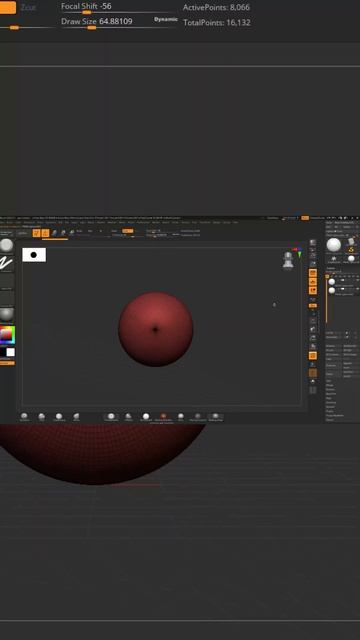Viewport: 360px width, 640px height.
Task: Select the second brush icon in bottom shelf
Action: coord(42,416)
